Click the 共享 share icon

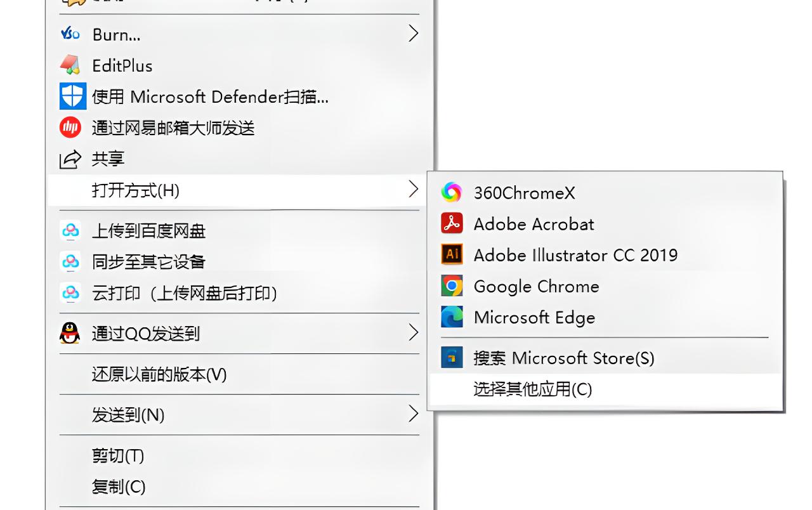click(x=71, y=159)
